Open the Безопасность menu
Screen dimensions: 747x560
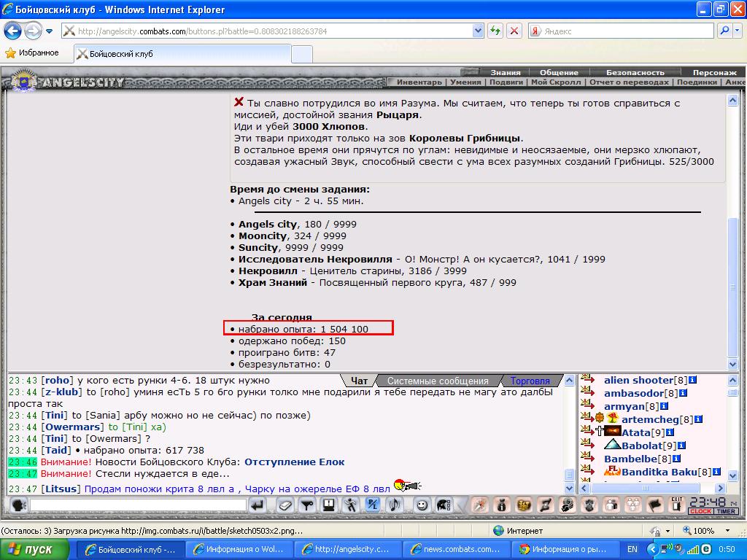[635, 72]
